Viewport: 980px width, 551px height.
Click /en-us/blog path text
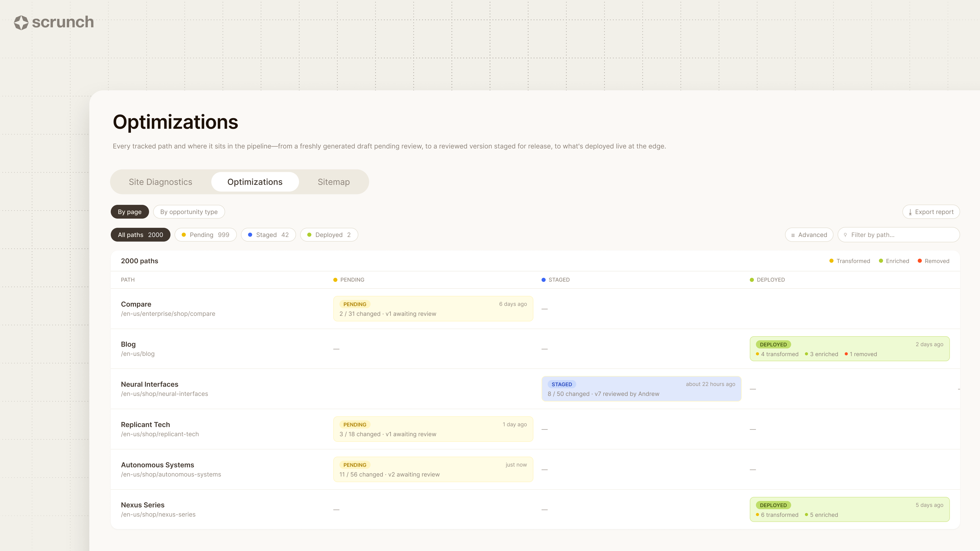coord(138,354)
